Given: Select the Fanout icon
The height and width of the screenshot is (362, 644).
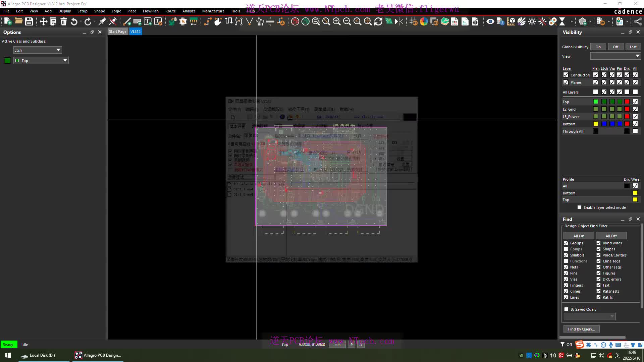Looking at the screenshot, I should (260, 22).
